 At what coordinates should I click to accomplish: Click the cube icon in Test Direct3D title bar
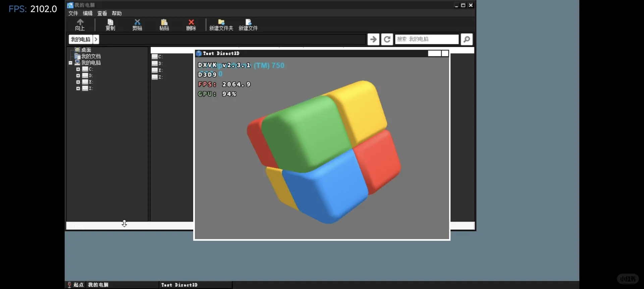(199, 53)
